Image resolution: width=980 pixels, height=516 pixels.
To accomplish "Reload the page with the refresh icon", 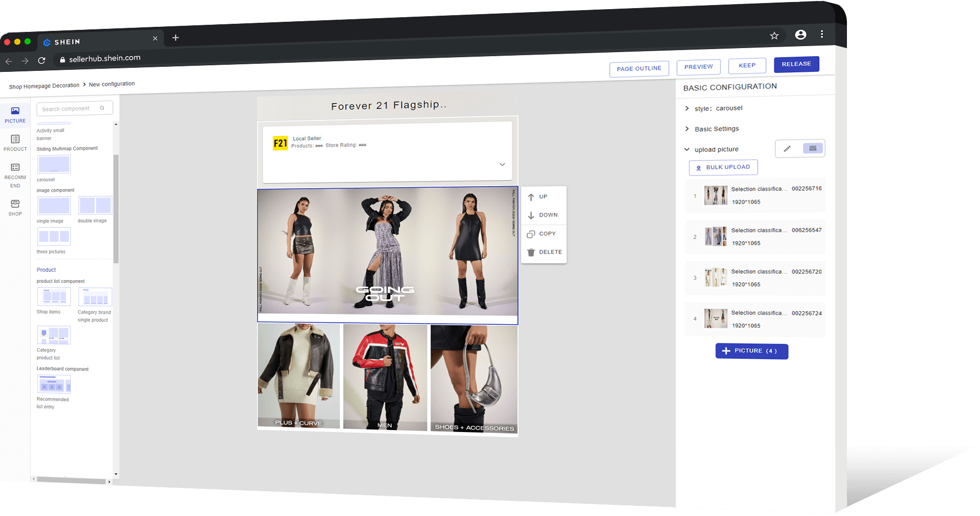I will point(42,60).
